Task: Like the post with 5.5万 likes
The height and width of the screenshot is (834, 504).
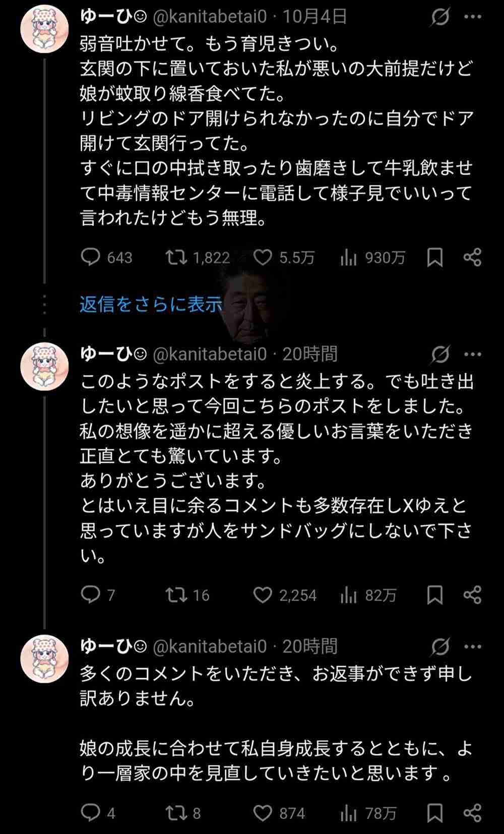Action: [x=263, y=258]
